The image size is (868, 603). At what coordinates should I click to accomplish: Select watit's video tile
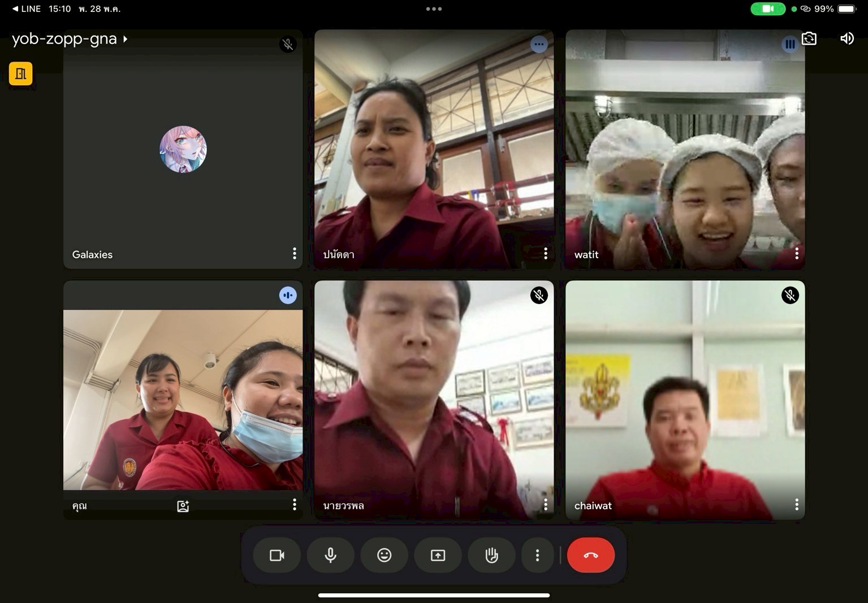[x=685, y=149]
